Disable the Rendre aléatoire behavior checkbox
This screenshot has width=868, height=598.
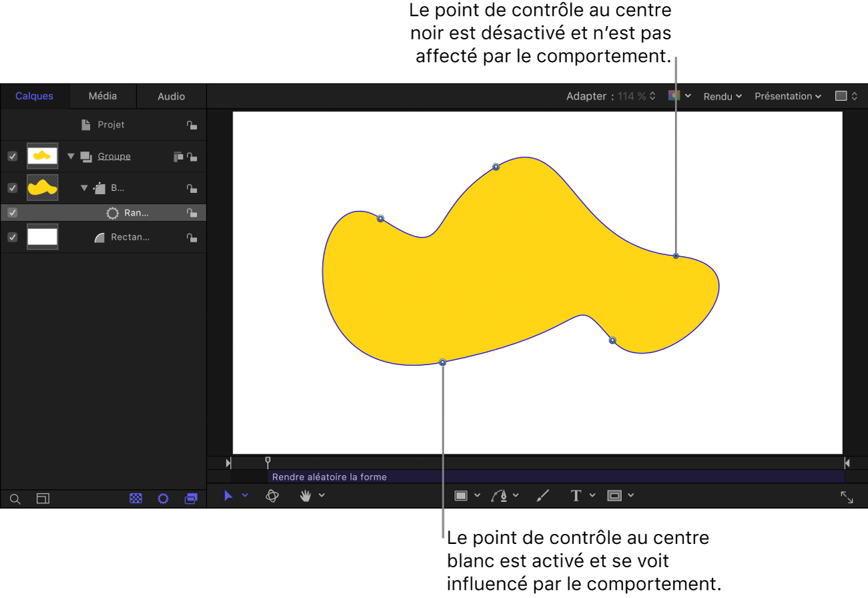pyautogui.click(x=11, y=212)
